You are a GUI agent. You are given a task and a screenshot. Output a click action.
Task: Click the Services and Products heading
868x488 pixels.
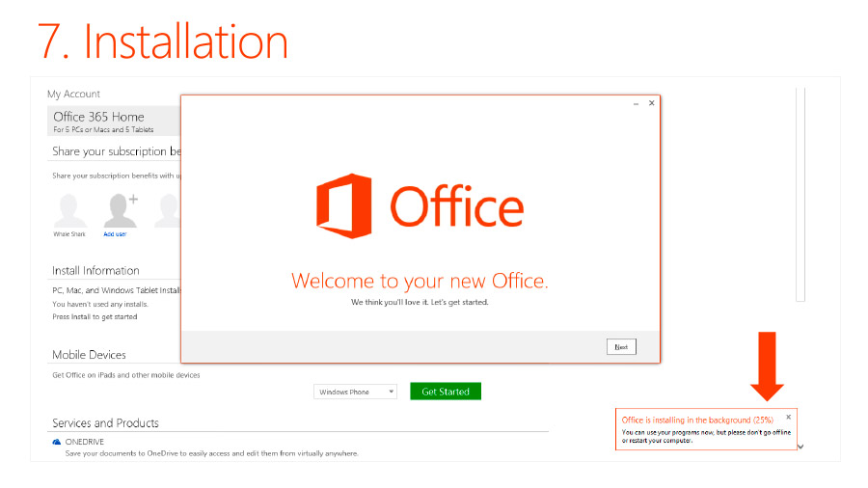pos(105,423)
